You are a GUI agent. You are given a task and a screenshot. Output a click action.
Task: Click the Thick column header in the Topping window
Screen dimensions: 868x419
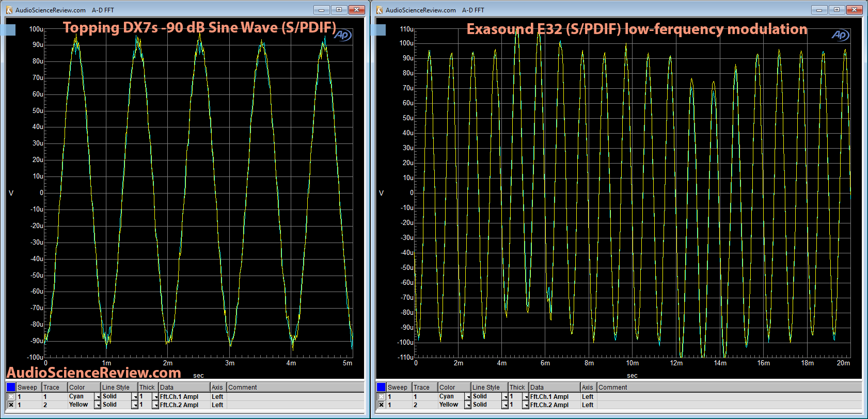tap(148, 387)
